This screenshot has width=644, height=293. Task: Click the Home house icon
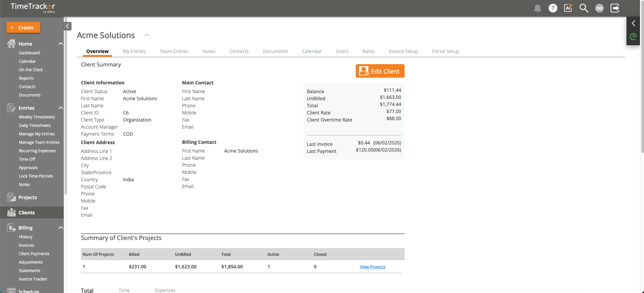[11, 44]
